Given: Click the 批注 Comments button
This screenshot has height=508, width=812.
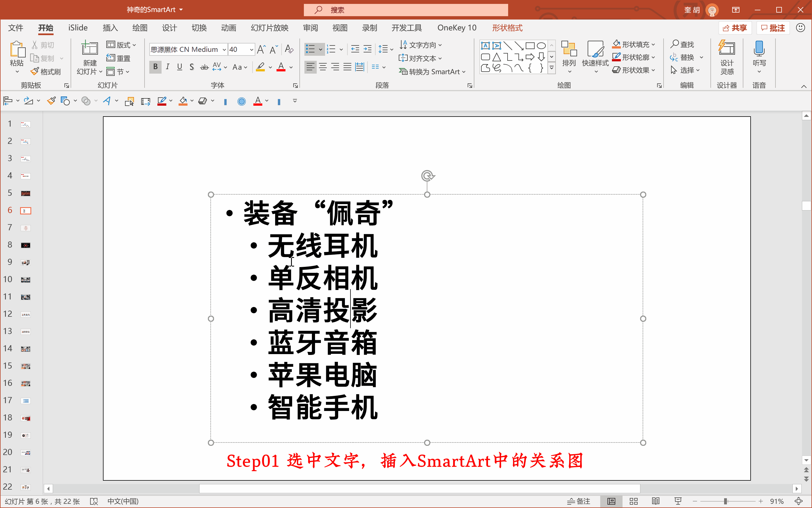Looking at the screenshot, I should pyautogui.click(x=773, y=28).
